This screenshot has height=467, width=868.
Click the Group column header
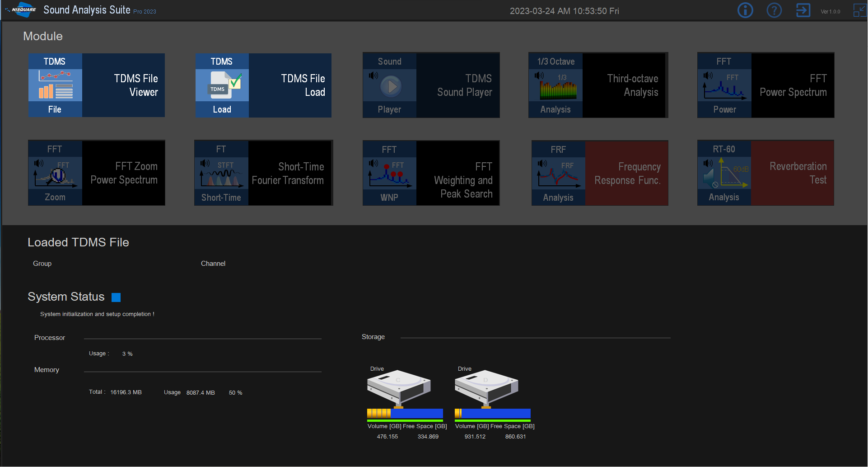[42, 264]
